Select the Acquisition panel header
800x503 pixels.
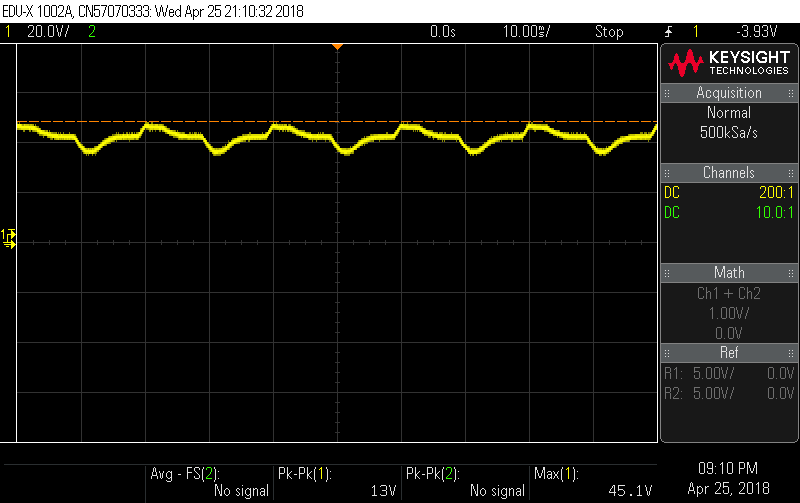[729, 93]
